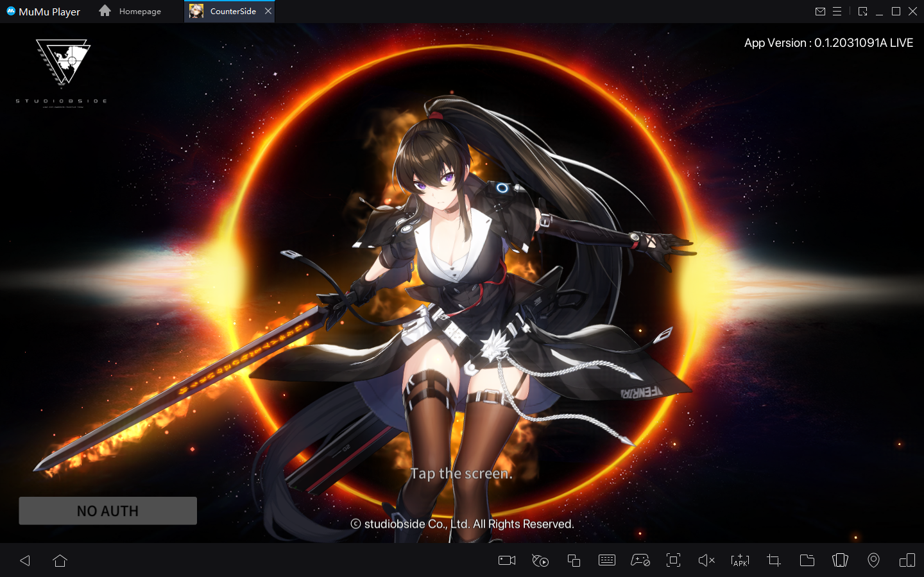Open the keyboard mapping icon
Image resolution: width=924 pixels, height=577 pixels.
coord(607,560)
